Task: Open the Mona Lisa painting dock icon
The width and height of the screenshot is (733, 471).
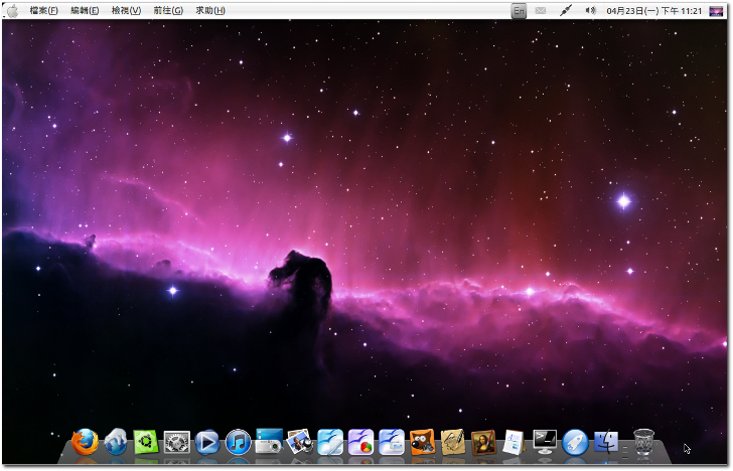Action: tap(483, 442)
